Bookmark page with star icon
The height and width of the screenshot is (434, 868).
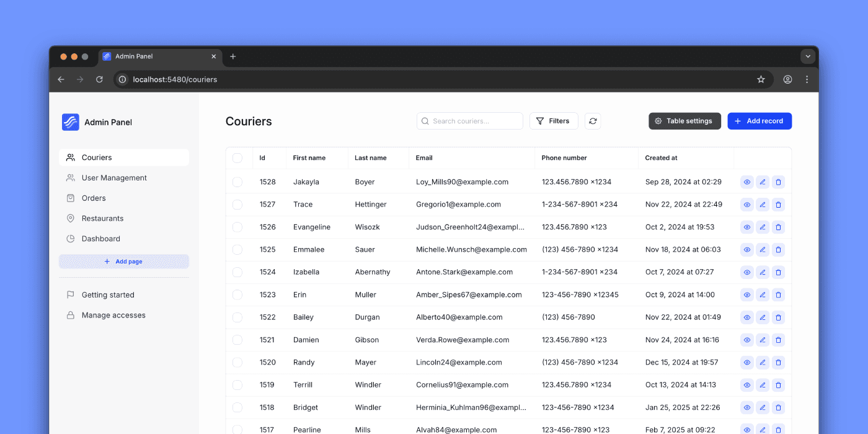(761, 79)
